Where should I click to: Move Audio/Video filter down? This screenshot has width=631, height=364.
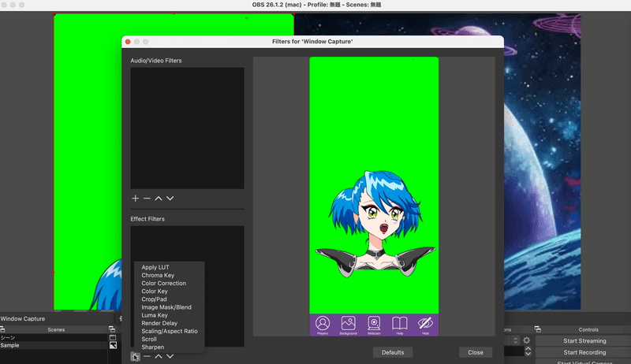[170, 198]
